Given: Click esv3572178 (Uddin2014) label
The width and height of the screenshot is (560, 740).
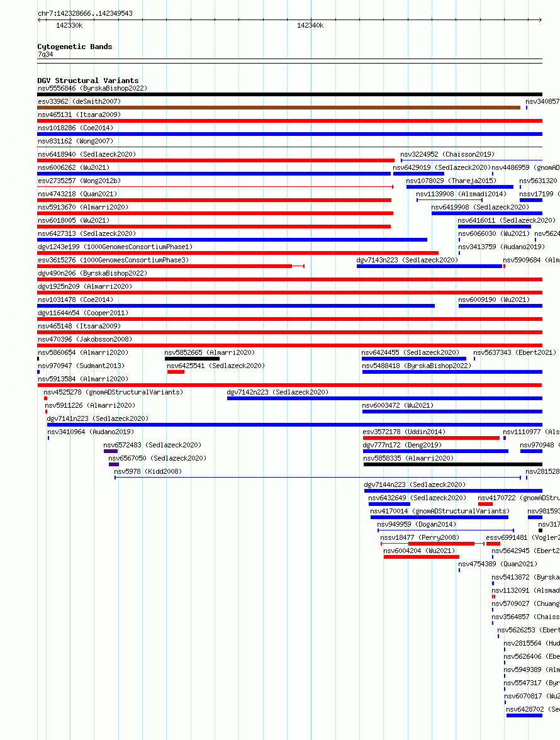Looking at the screenshot, I should click(404, 432).
